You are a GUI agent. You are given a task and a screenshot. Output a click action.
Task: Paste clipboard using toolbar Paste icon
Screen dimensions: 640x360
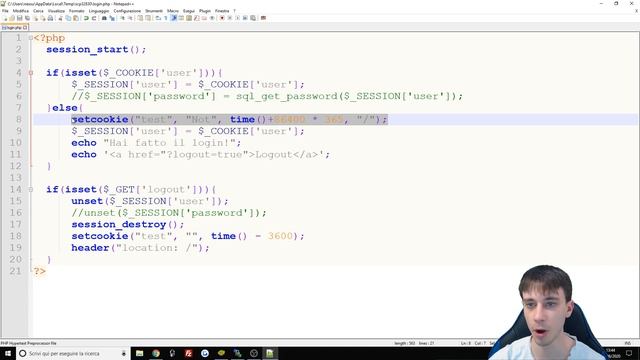pyautogui.click(x=76, y=18)
